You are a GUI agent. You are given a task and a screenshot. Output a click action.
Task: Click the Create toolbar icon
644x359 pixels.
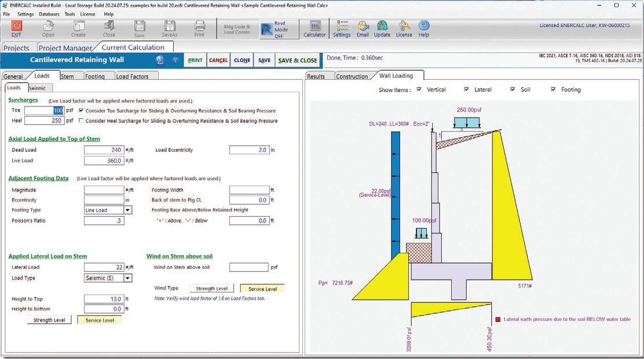point(78,29)
